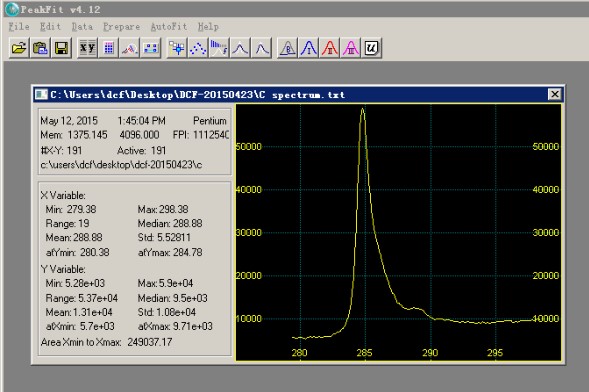
Task: Open the Prepare menu
Action: (x=121, y=27)
